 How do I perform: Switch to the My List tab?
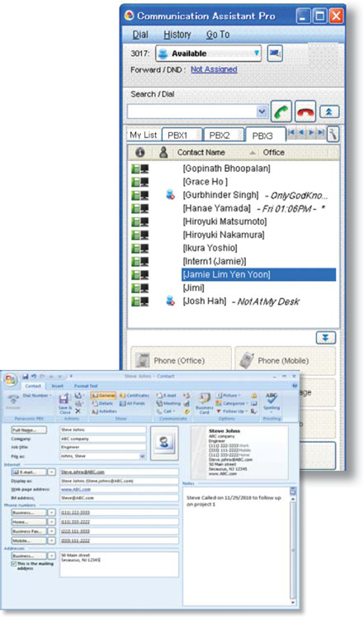144,135
